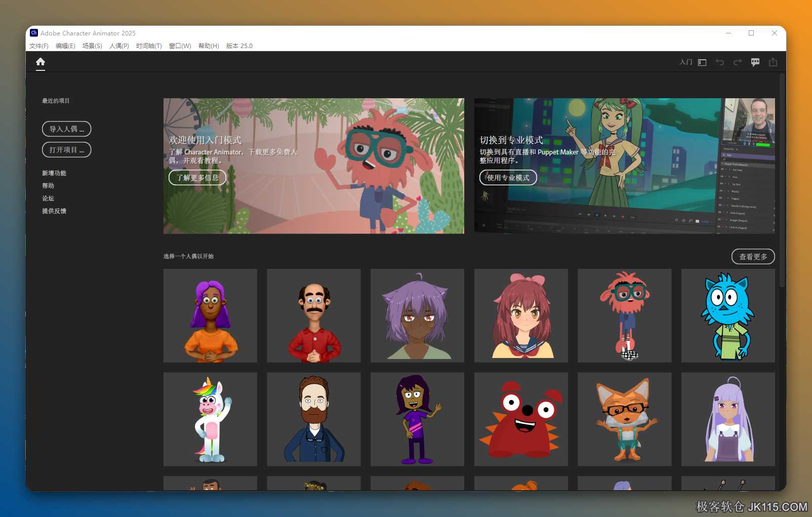Screen dimensions: 812x517
Task: Select the bearded man in navy jacket puppet
Action: (314, 419)
